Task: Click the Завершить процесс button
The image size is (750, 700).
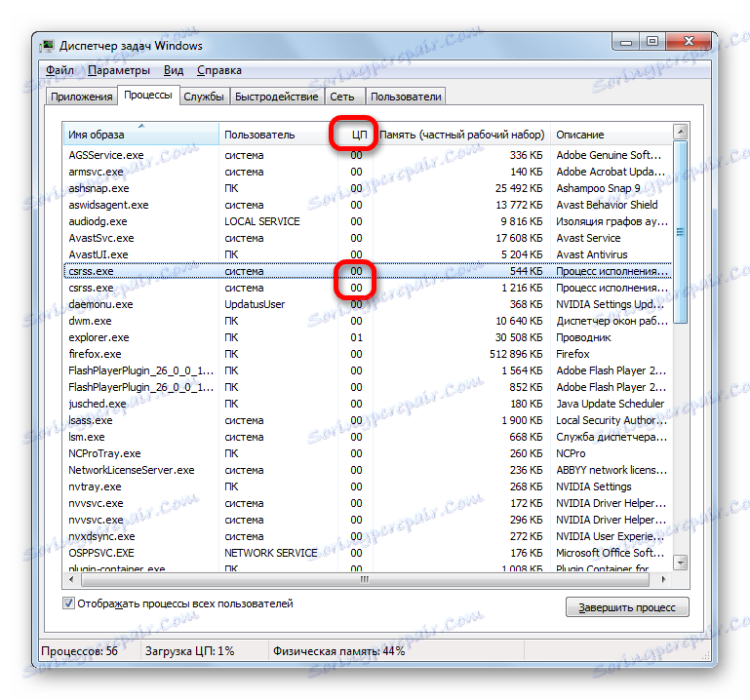Action: pyautogui.click(x=627, y=607)
